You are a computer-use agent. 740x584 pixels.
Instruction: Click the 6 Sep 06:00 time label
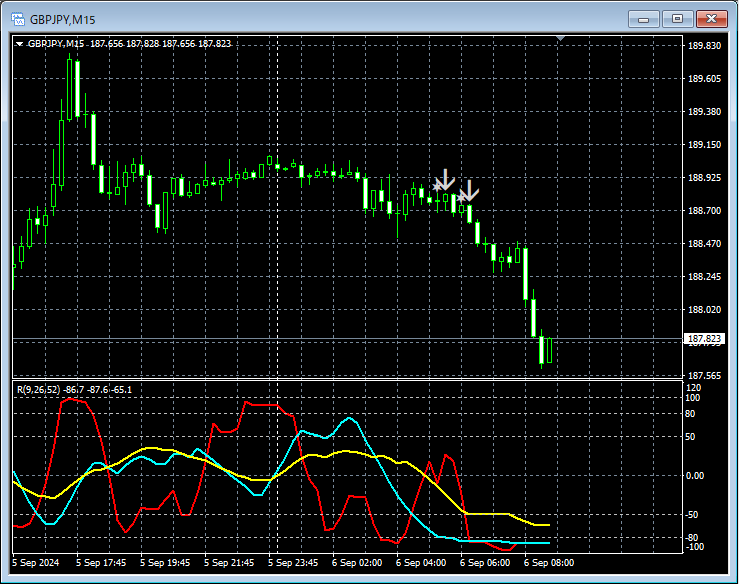click(x=485, y=563)
